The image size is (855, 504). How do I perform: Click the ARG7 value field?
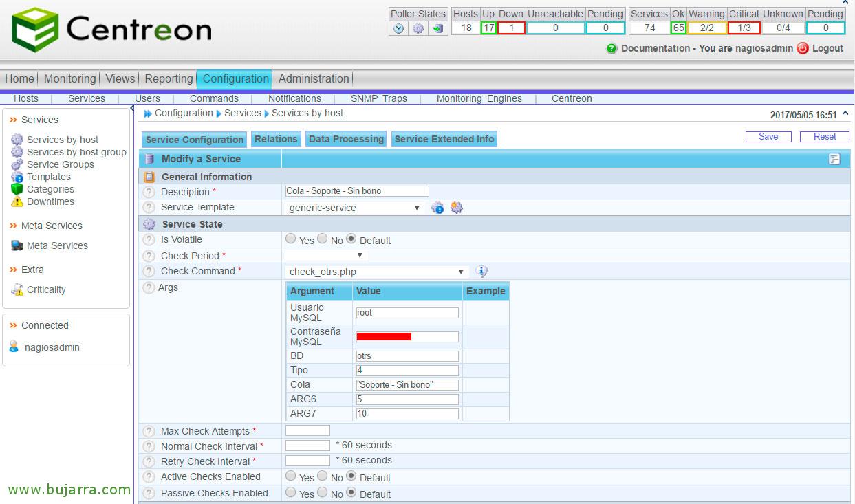point(407,414)
